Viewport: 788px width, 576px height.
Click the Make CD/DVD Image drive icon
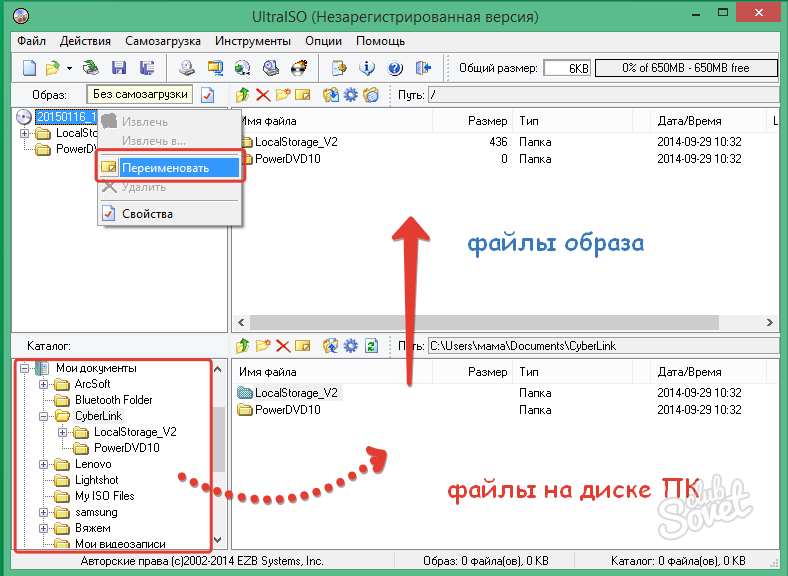(x=187, y=68)
